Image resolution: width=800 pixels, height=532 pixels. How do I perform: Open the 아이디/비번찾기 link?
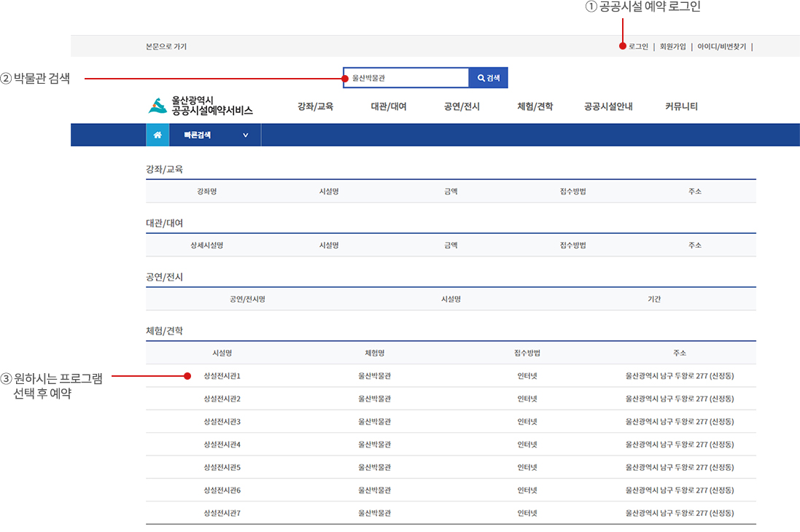click(721, 47)
